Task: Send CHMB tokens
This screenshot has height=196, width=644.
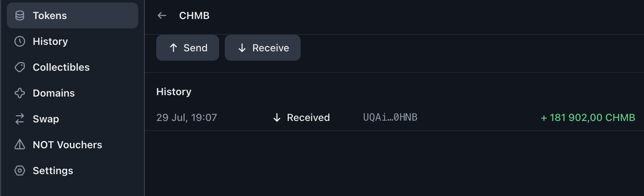Action: coord(187,48)
